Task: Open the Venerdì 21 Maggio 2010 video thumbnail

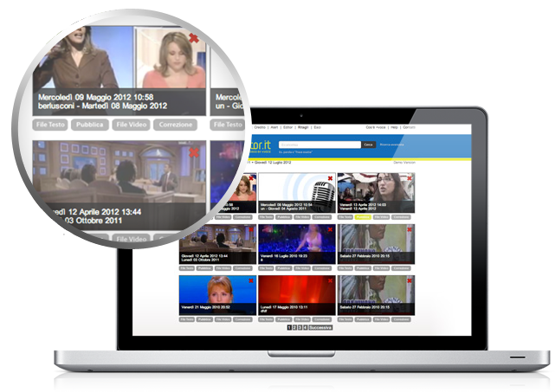Action: click(x=217, y=295)
